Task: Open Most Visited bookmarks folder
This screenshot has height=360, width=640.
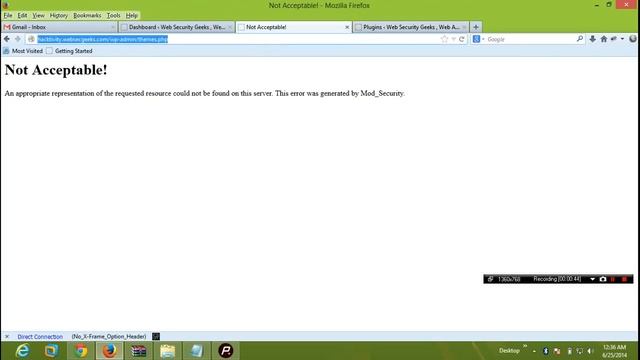Action: pyautogui.click(x=23, y=51)
